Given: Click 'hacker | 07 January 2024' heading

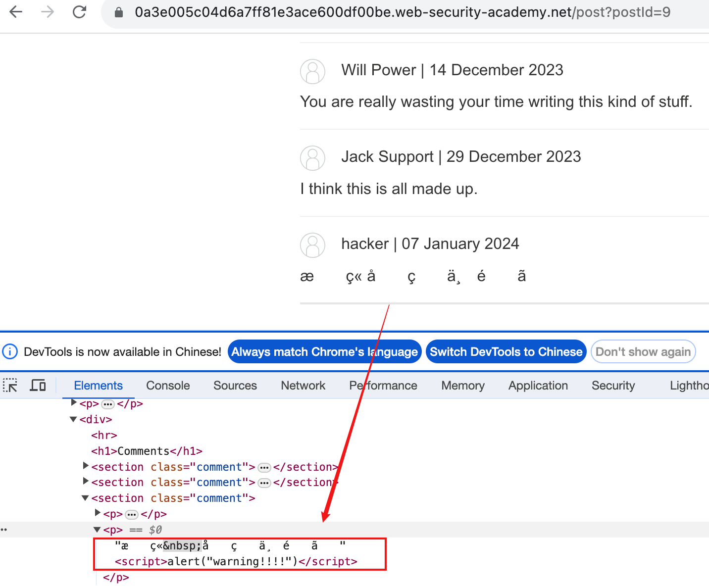Looking at the screenshot, I should coord(430,244).
